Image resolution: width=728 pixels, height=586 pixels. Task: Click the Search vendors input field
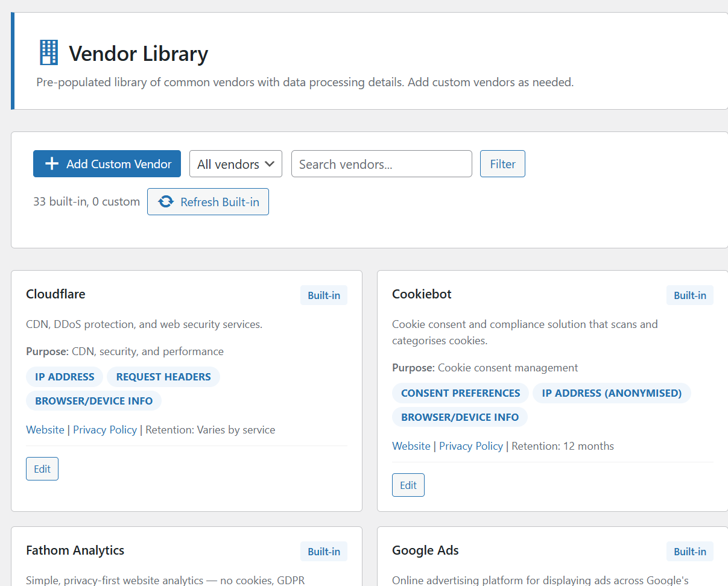tap(381, 164)
